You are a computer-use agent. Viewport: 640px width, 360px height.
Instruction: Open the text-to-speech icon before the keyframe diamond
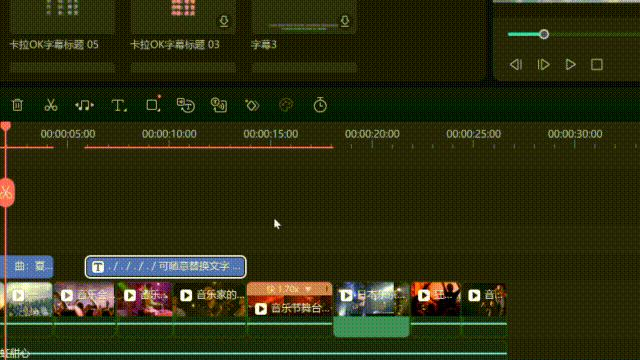[x=219, y=105]
